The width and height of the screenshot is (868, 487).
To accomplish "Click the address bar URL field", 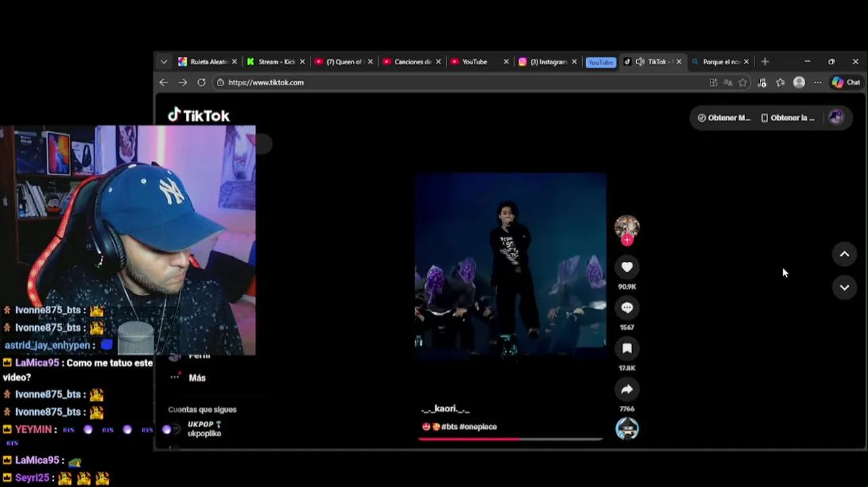I will tap(460, 83).
